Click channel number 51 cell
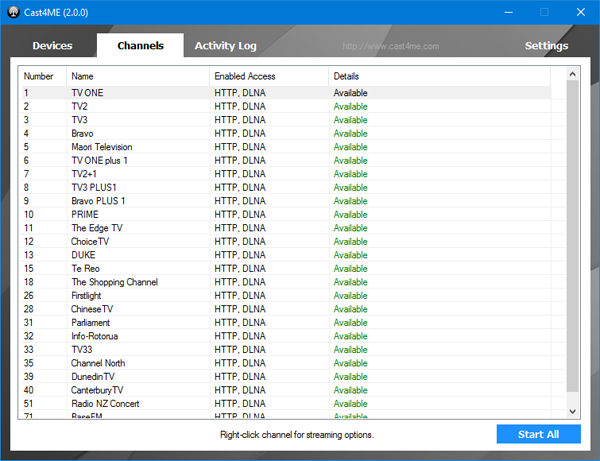Image resolution: width=600 pixels, height=461 pixels. tap(28, 404)
